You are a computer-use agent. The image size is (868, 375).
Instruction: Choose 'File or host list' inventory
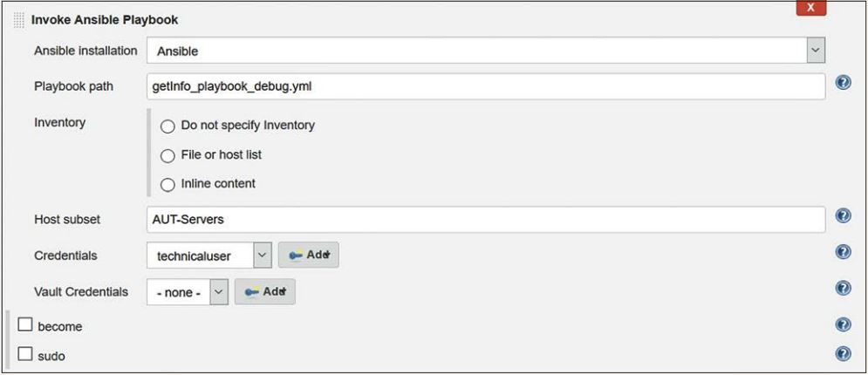tap(167, 155)
